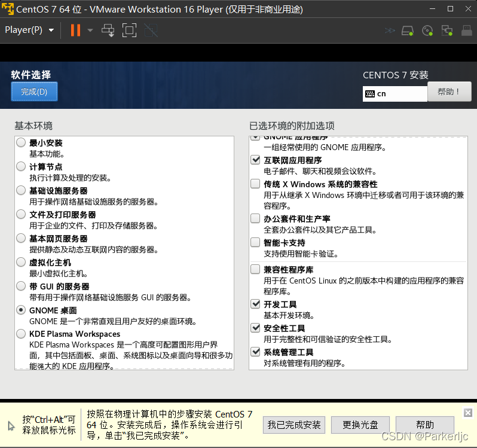The height and width of the screenshot is (448, 477).
Task: Click the double-arrow devices expand icon
Action: tap(390, 31)
